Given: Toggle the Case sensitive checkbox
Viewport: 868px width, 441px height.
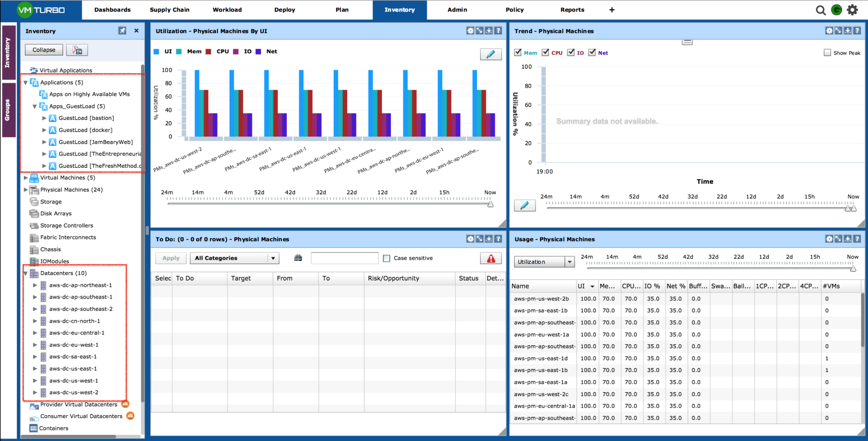Looking at the screenshot, I should tap(387, 258).
